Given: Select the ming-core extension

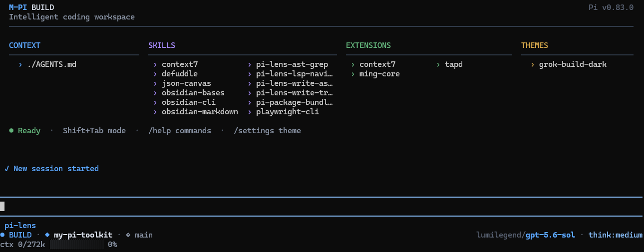Looking at the screenshot, I should pyautogui.click(x=379, y=74).
